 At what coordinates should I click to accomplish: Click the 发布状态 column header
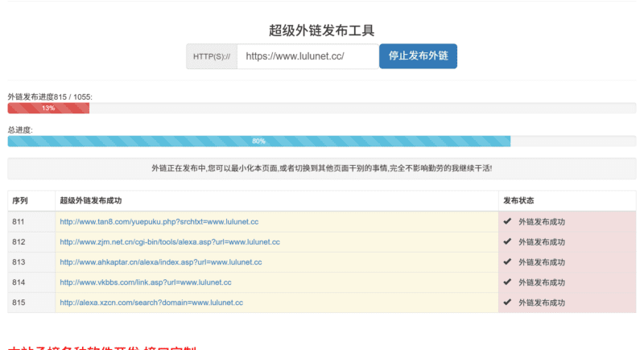518,200
